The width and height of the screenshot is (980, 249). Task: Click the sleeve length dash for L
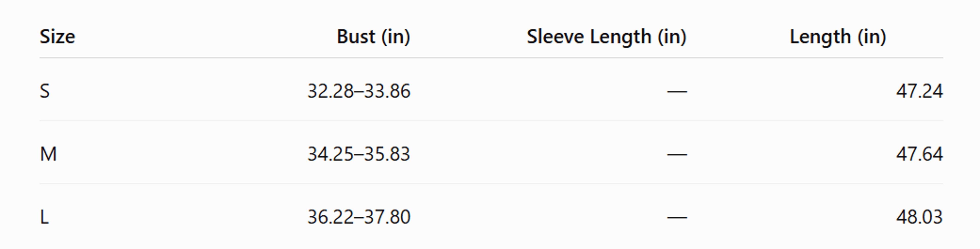[677, 217]
